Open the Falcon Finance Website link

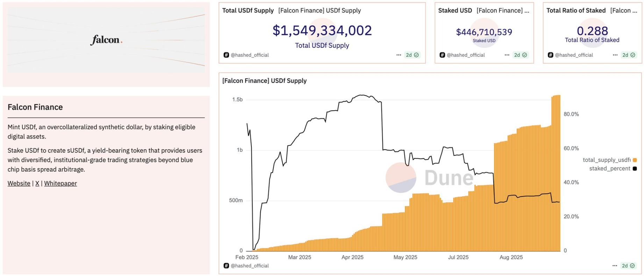coord(19,184)
